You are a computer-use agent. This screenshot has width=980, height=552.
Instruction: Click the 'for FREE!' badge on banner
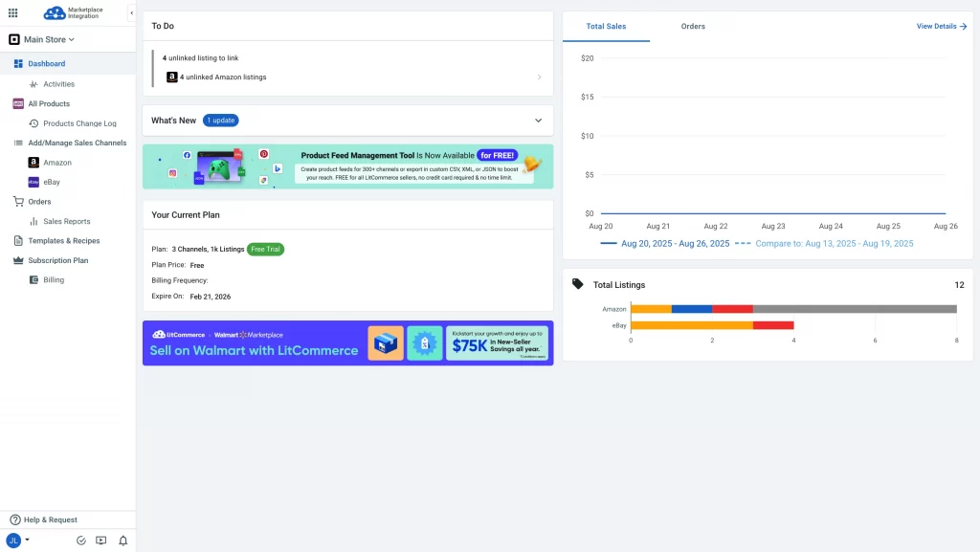point(498,156)
